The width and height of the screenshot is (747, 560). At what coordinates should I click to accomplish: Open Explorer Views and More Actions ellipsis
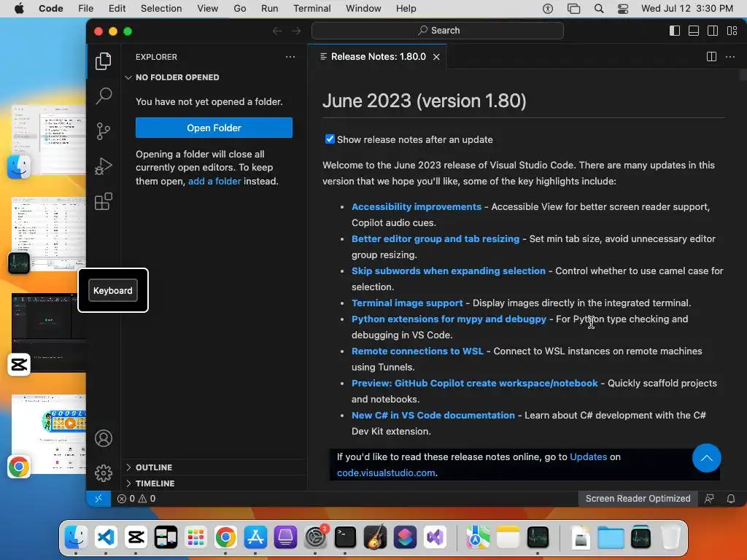(x=290, y=57)
